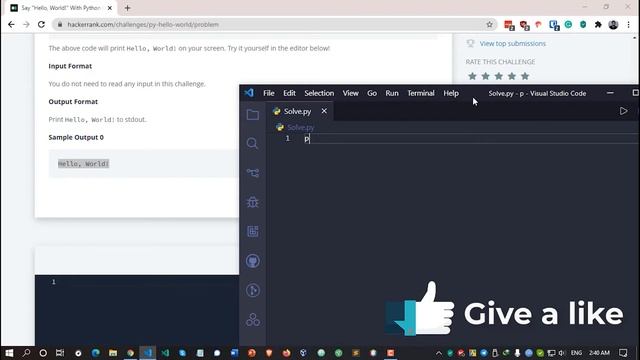Open the Search view in VS Code

[x=252, y=143]
